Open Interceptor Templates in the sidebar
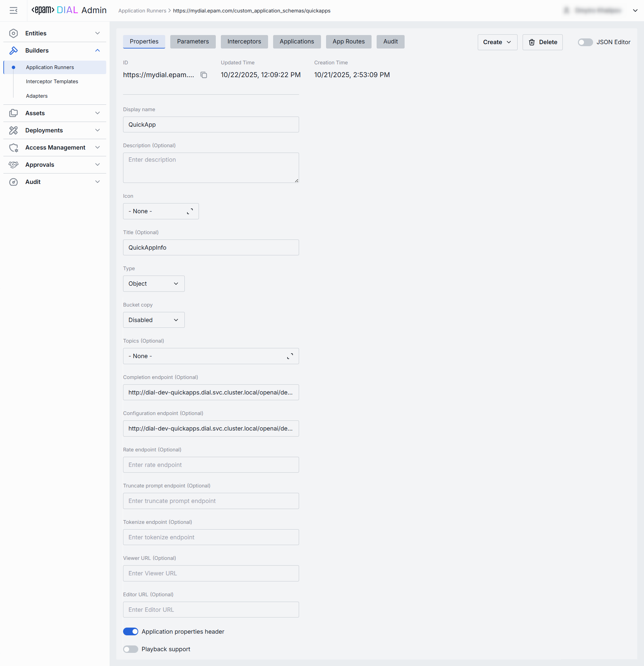The image size is (644, 666). (x=52, y=82)
